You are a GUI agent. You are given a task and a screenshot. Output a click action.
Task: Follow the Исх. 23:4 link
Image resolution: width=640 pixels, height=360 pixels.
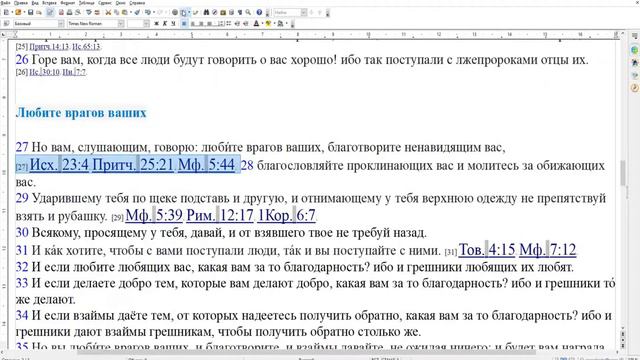59,165
